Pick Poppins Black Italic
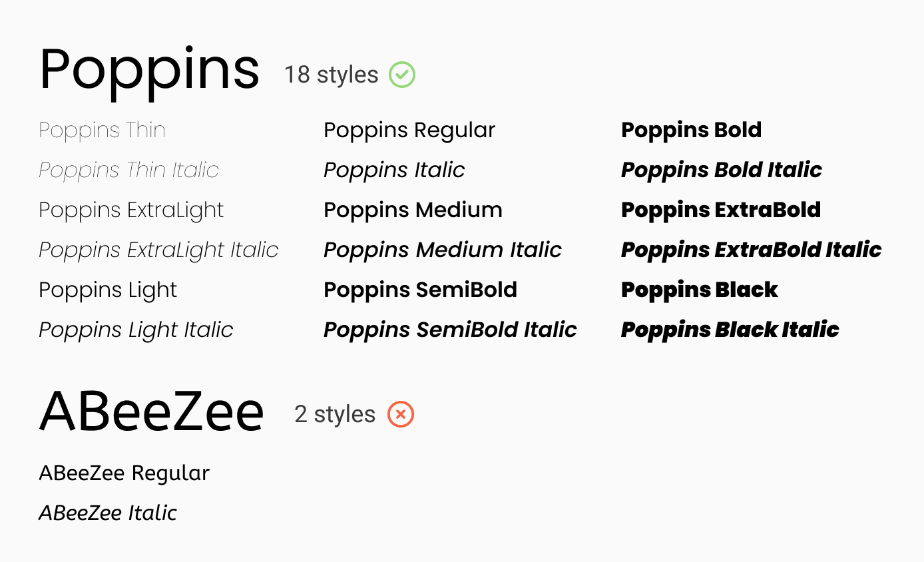The image size is (924, 562). click(730, 330)
